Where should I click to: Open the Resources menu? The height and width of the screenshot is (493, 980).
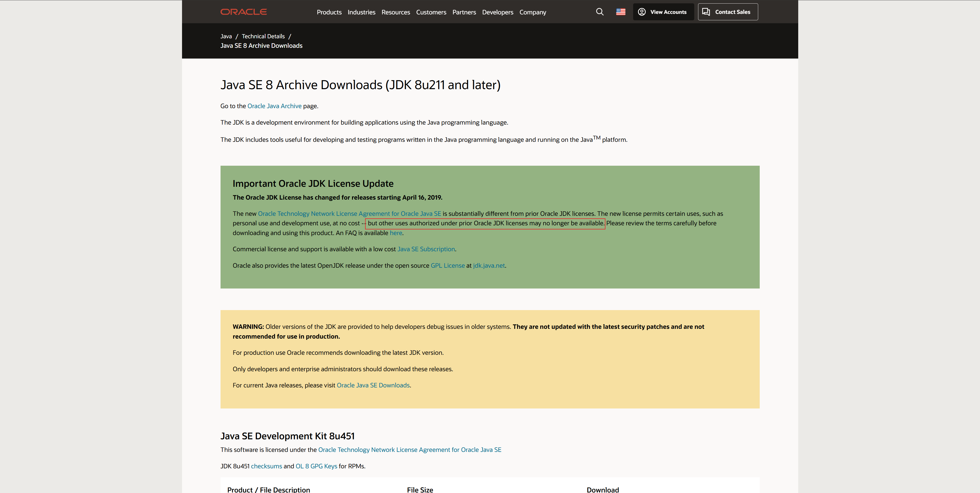(396, 12)
